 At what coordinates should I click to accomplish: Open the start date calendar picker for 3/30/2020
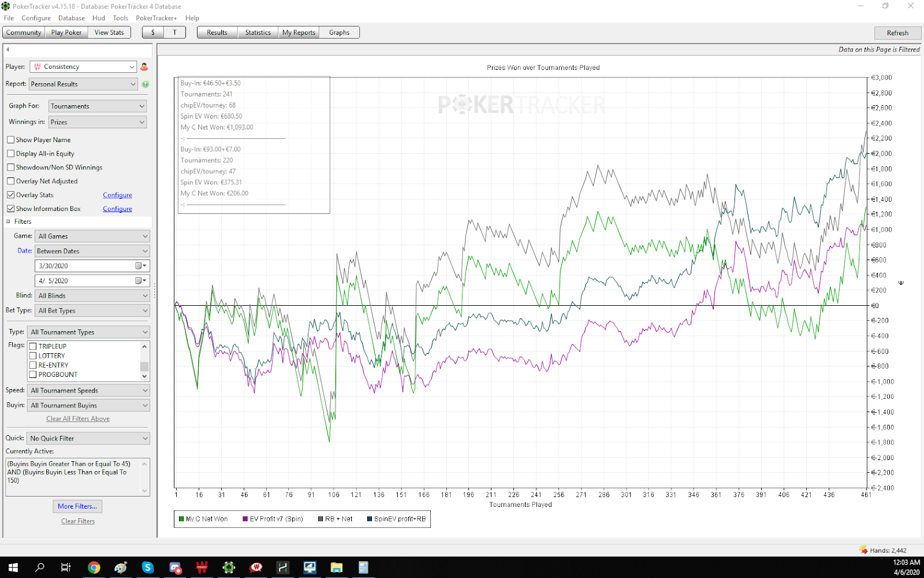pyautogui.click(x=140, y=266)
